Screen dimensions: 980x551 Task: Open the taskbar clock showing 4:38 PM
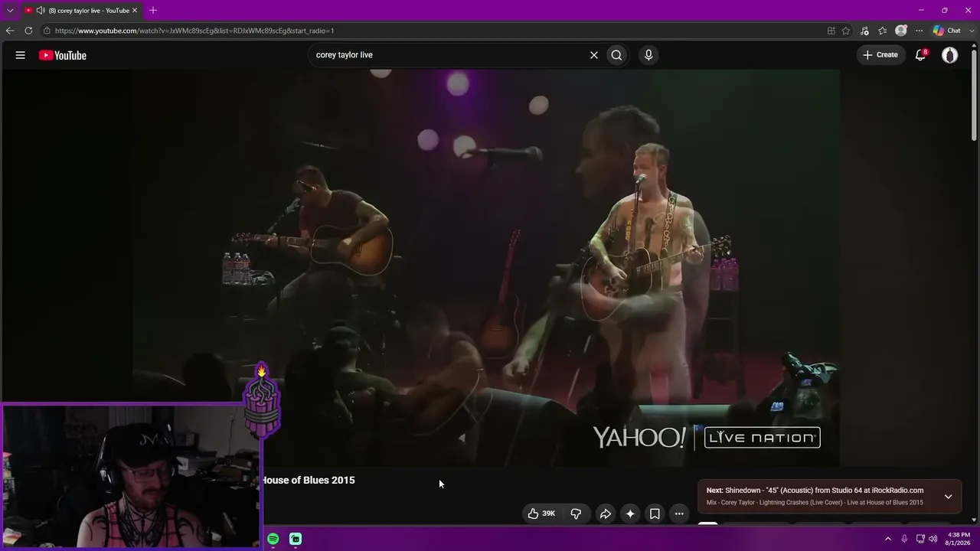959,539
